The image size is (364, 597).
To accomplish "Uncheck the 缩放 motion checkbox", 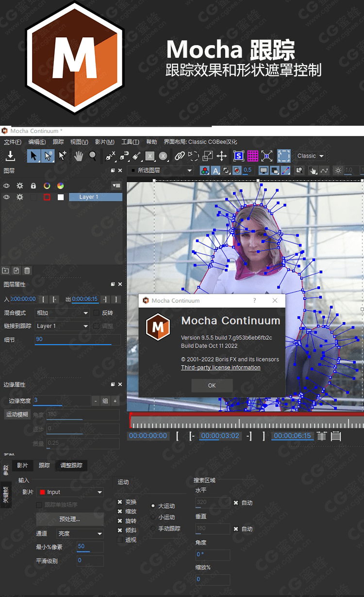I will [120, 511].
